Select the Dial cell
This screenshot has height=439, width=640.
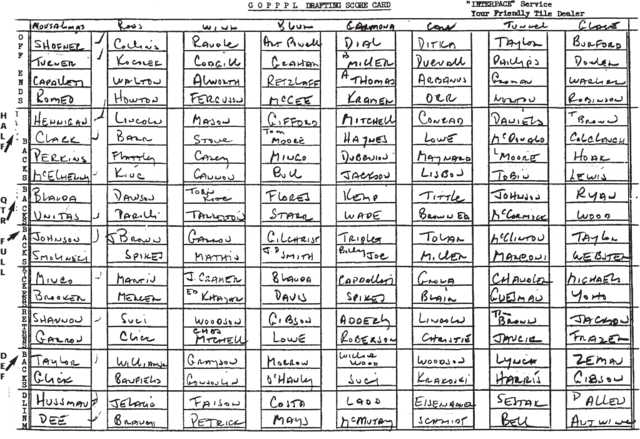point(366,41)
